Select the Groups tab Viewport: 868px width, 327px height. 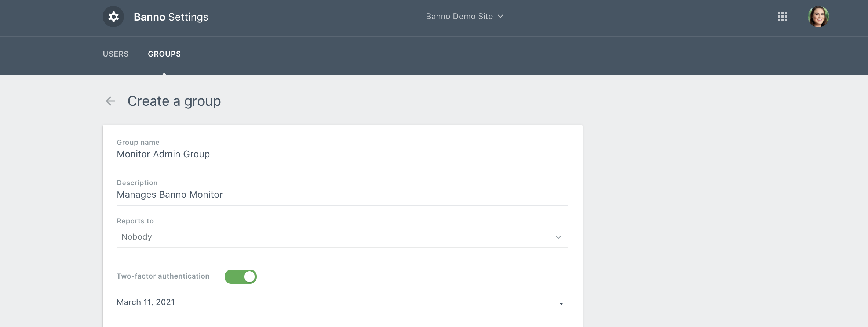pos(164,54)
